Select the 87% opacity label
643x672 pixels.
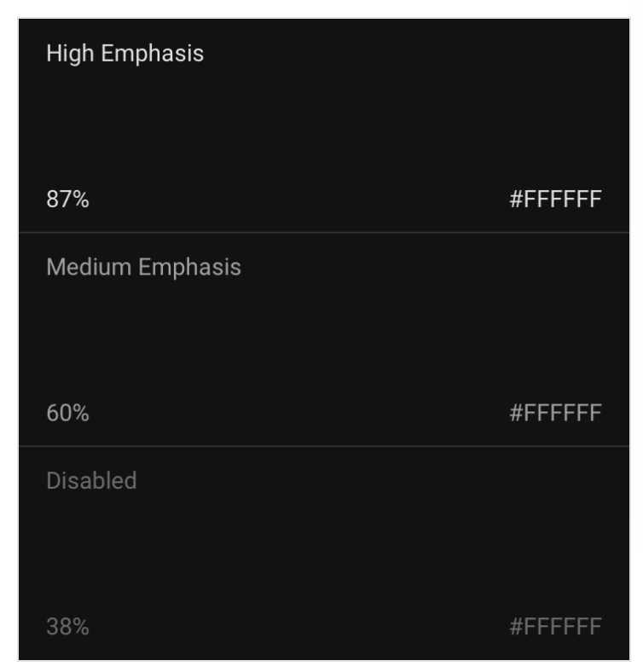click(67, 200)
